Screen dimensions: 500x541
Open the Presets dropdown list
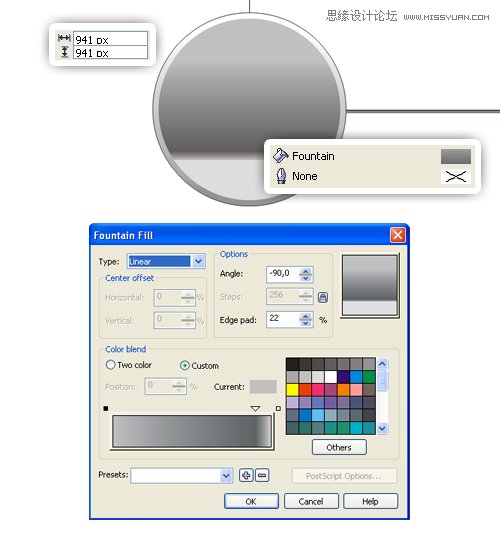pos(226,476)
